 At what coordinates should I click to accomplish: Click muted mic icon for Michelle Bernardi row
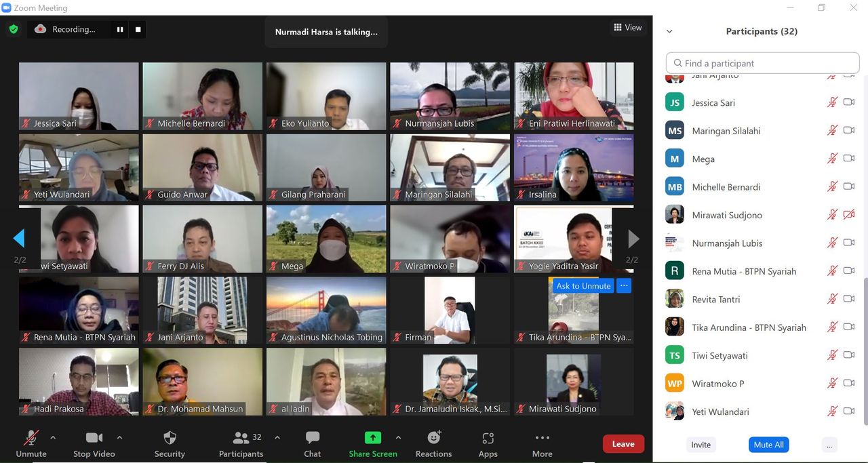tap(832, 186)
